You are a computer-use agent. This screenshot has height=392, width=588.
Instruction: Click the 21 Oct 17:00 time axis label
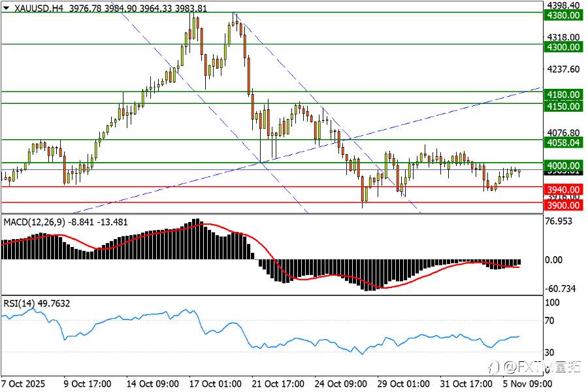click(278, 384)
